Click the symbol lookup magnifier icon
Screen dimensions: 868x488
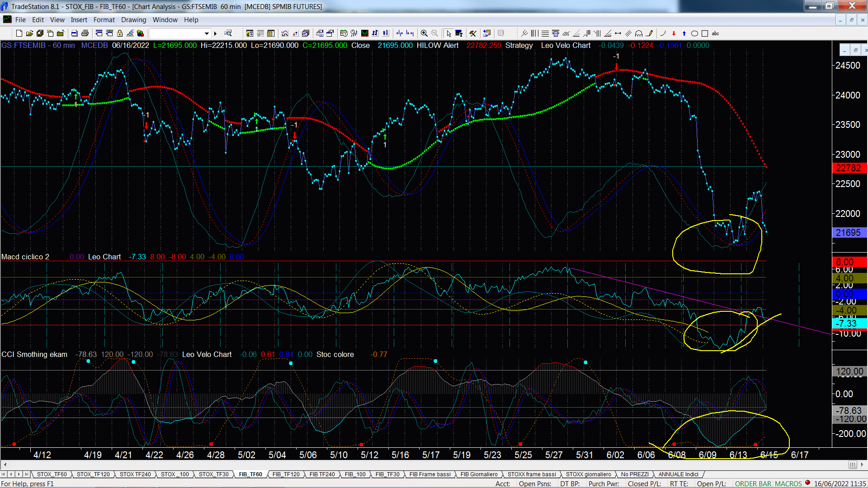pos(228,33)
